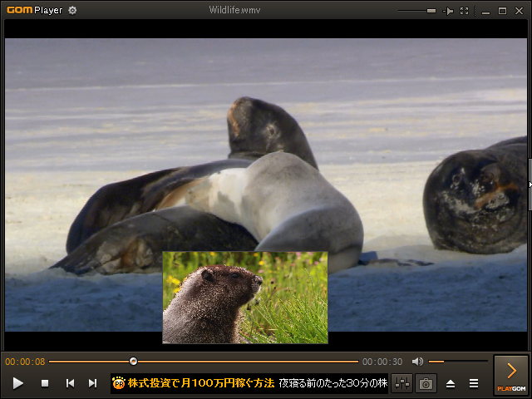Click the total duration 00:00:30 display

[x=382, y=362]
